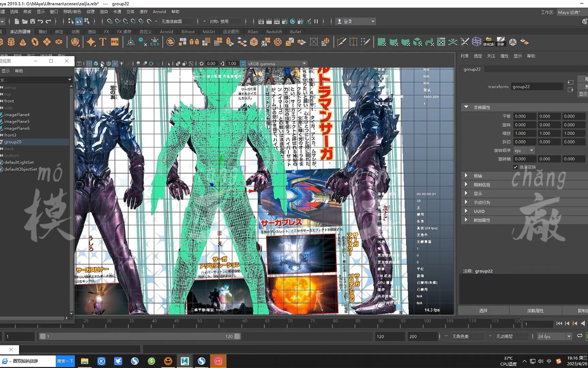The width and height of the screenshot is (588, 368).
Task: Click the 历史 shelf icon
Action: point(501,42)
